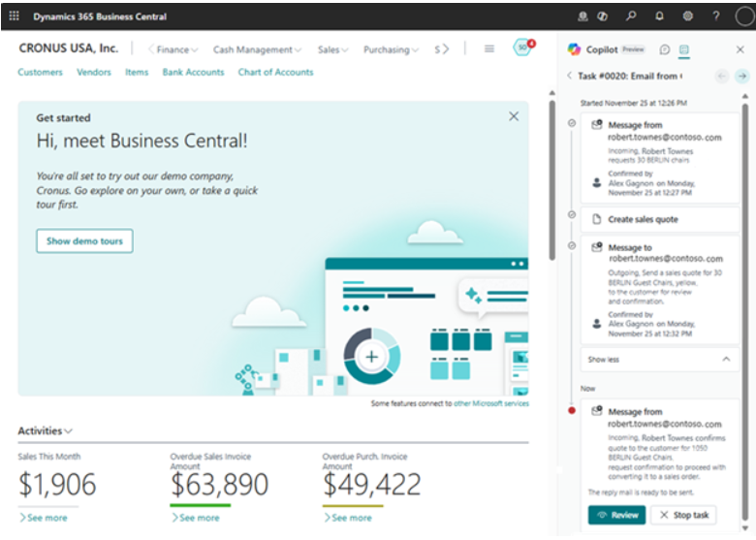Click the Preview badge next to Copilot
This screenshot has width=756, height=540.
pyautogui.click(x=633, y=49)
